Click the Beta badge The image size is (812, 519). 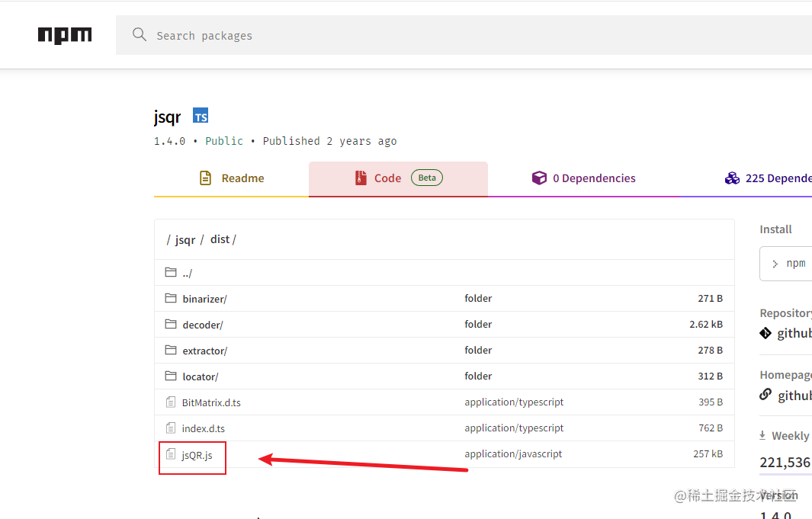pos(427,178)
